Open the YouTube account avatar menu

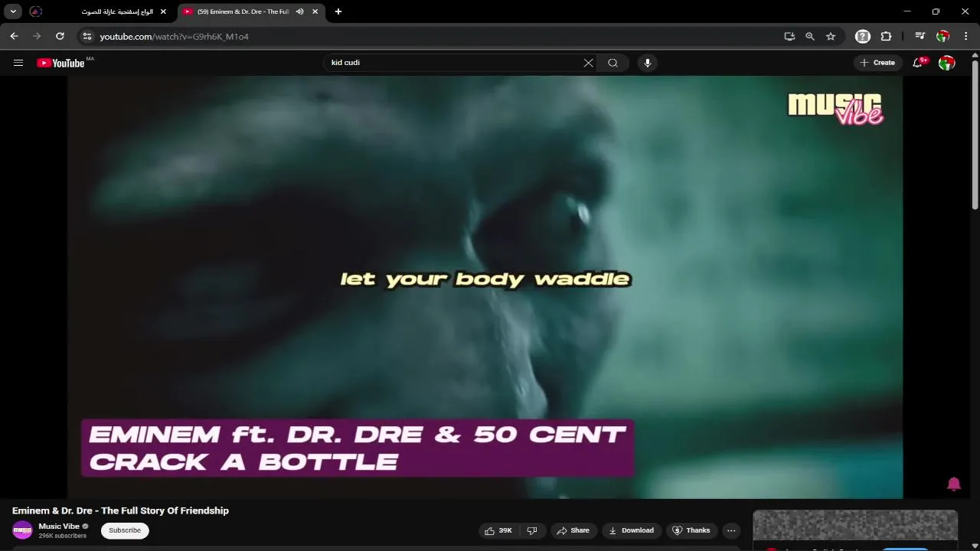[947, 63]
